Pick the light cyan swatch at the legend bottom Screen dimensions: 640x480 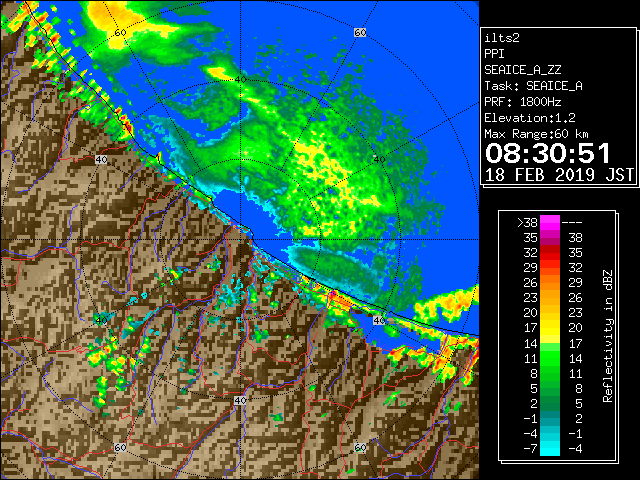pos(550,449)
